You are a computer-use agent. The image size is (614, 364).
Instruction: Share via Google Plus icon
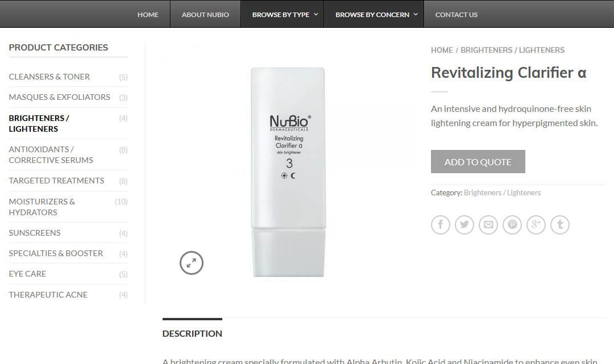pos(536,225)
